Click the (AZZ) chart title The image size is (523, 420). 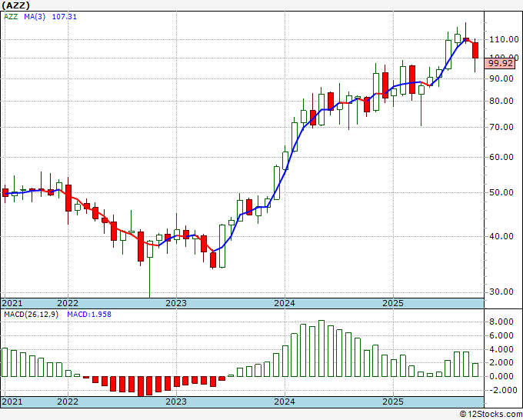[x=15, y=5]
